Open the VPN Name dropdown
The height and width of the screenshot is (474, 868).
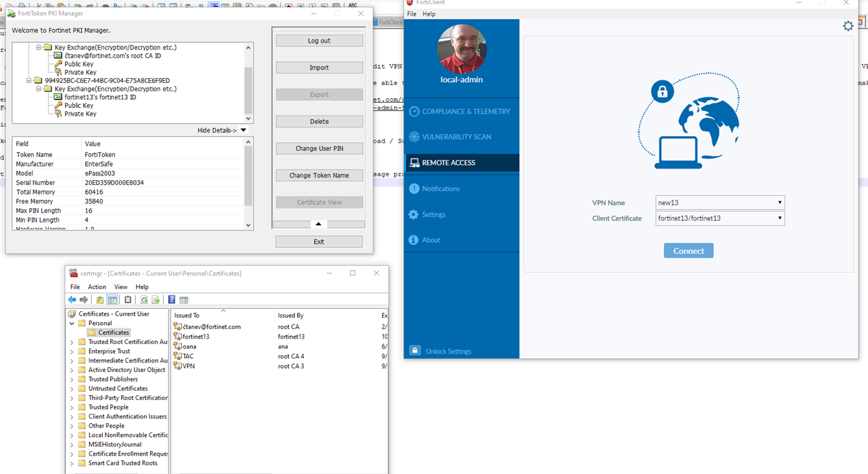[779, 203]
